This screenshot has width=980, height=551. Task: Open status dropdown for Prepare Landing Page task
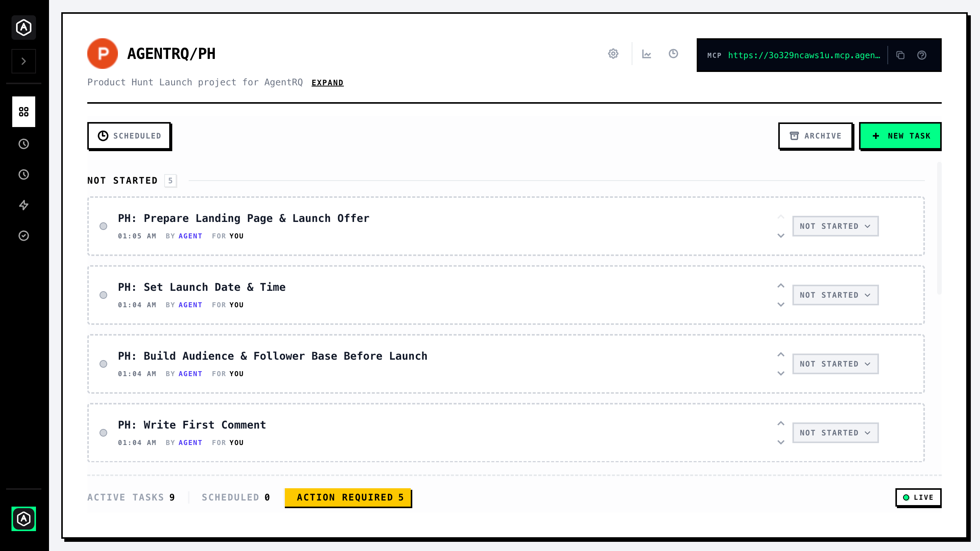click(x=835, y=226)
